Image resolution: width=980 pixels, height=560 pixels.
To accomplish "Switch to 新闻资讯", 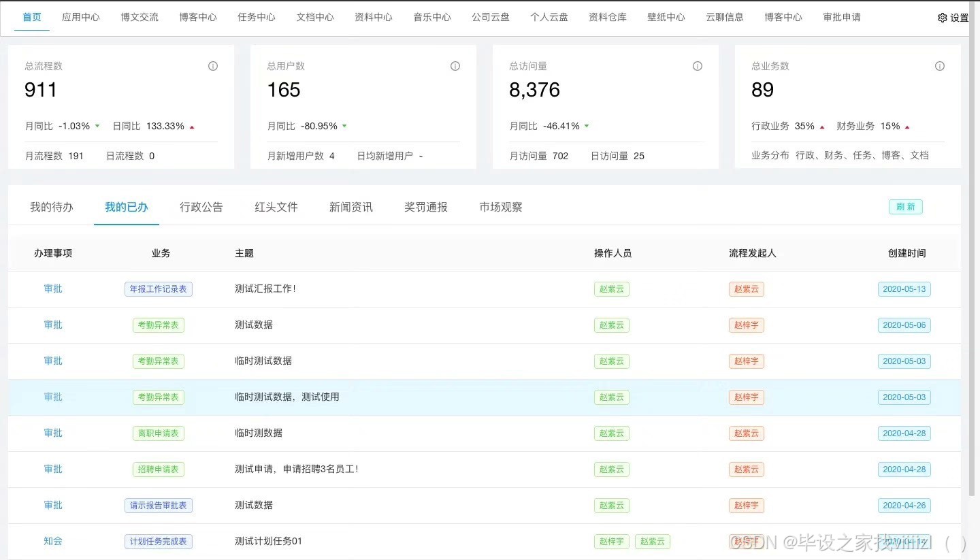I will (351, 207).
